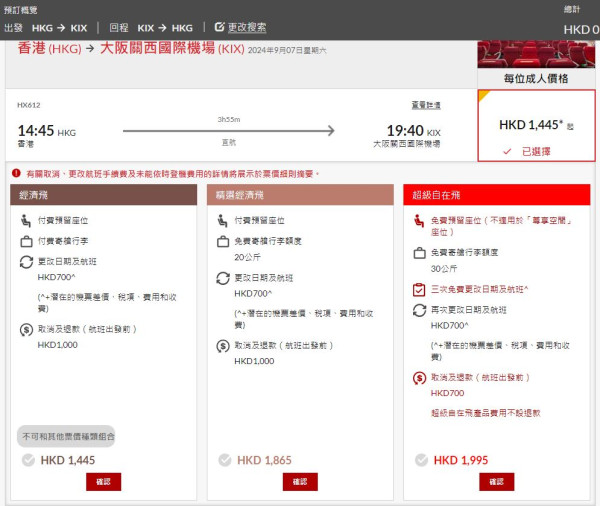Click the 三次免費更改日期及航班 text
The height and width of the screenshot is (506, 600).
(x=479, y=289)
